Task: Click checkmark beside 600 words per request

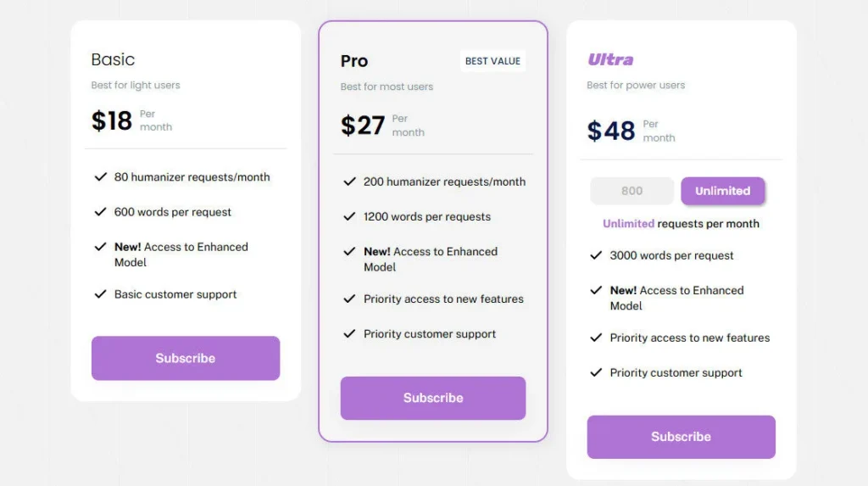Action: 100,212
